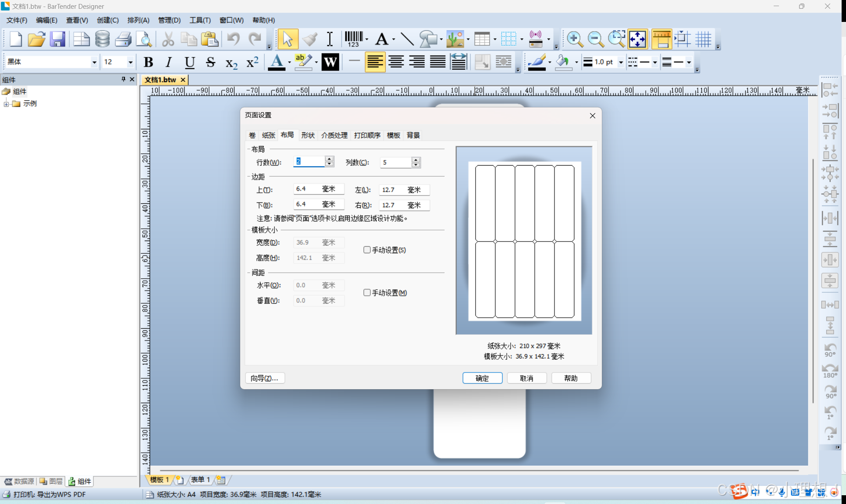Enable manual template size checkbox 手动设置(S)
846x504 pixels.
point(367,250)
